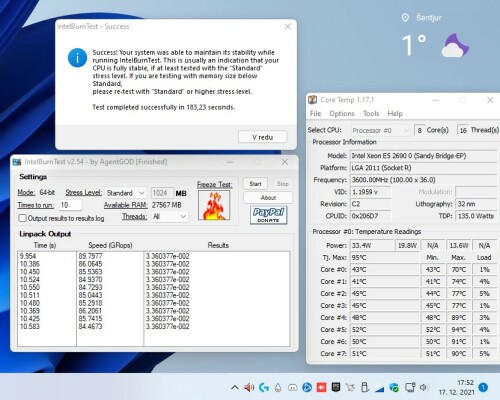
Task: Open the Safely Remove Hardware USB icon
Action: (365, 387)
